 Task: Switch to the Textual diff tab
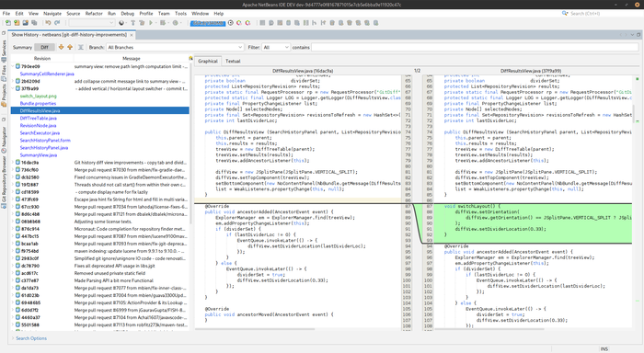point(233,61)
